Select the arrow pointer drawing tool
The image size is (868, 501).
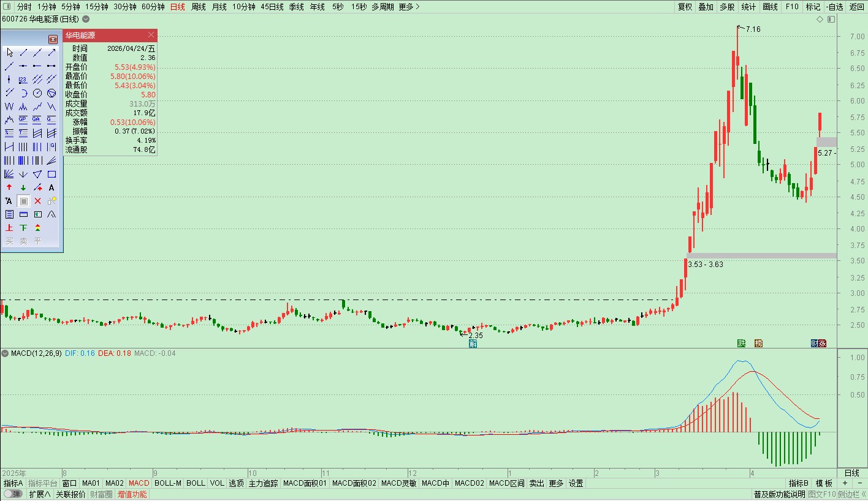coord(9,53)
